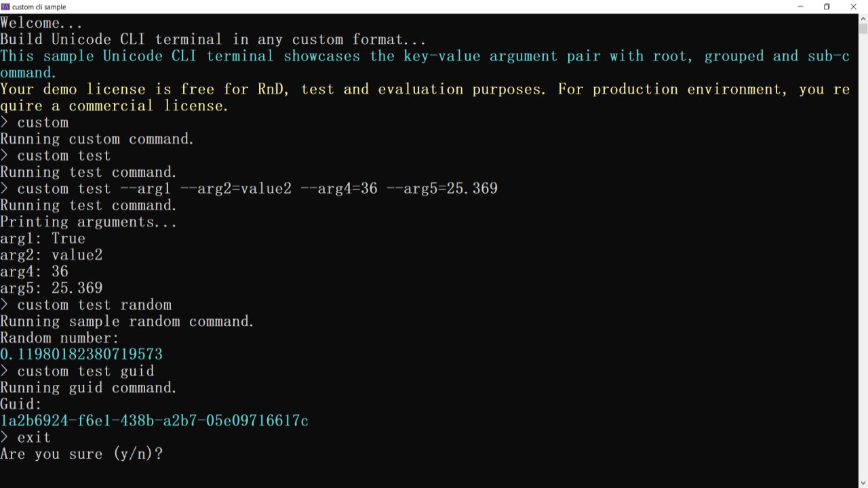
Task: Click the random number 0.11980182380719573
Action: [81, 354]
